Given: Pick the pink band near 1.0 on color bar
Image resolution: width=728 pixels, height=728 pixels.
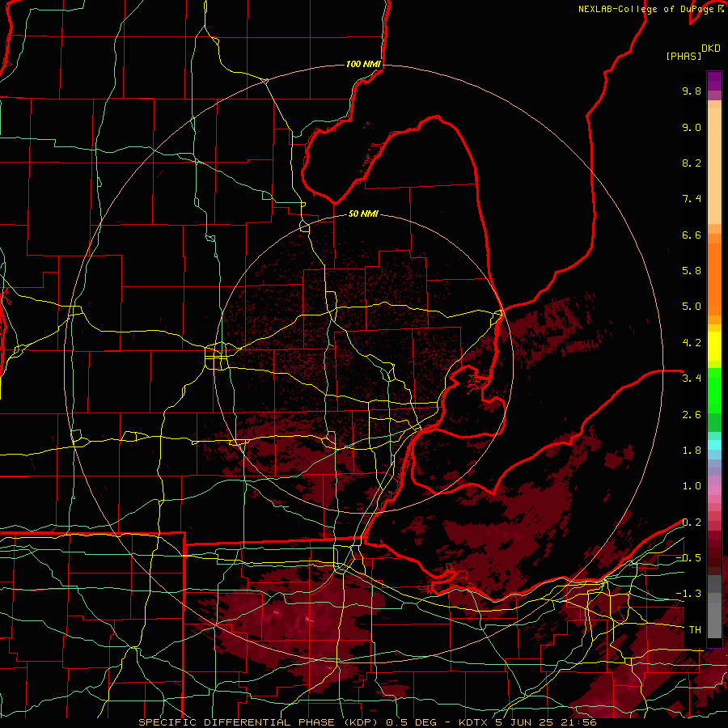Looking at the screenshot, I should pos(714,490).
